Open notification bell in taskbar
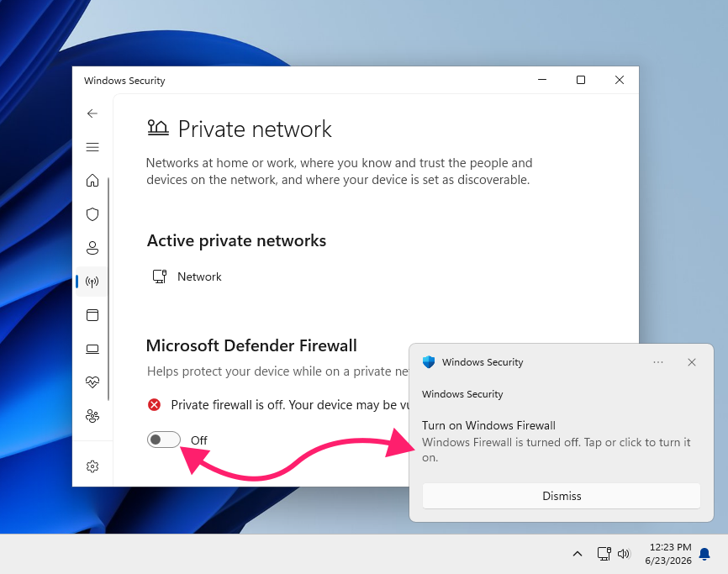Screen dimensions: 728x574 click(704, 554)
